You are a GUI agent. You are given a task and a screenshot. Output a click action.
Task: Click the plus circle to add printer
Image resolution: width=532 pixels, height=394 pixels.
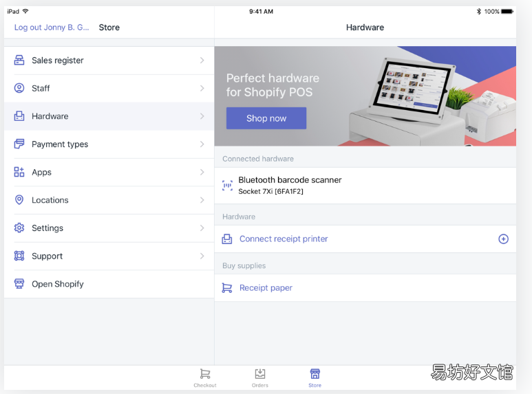click(x=503, y=239)
